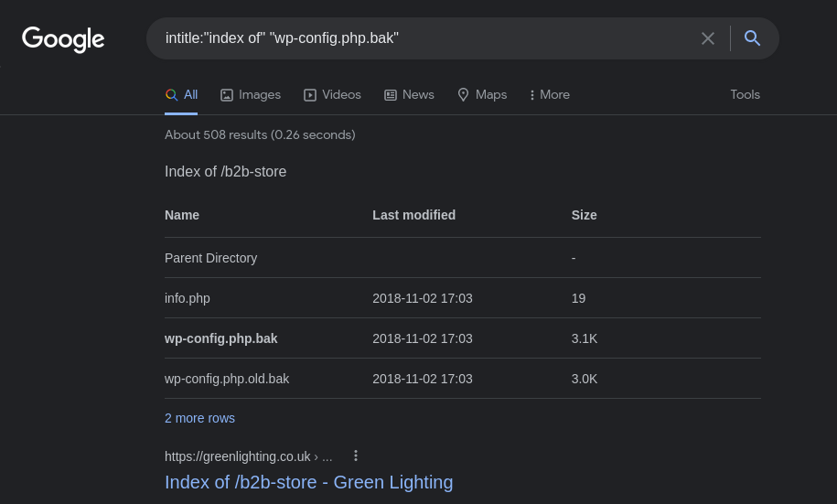Clear the search query with X icon
This screenshot has width=837, height=504.
coord(708,38)
